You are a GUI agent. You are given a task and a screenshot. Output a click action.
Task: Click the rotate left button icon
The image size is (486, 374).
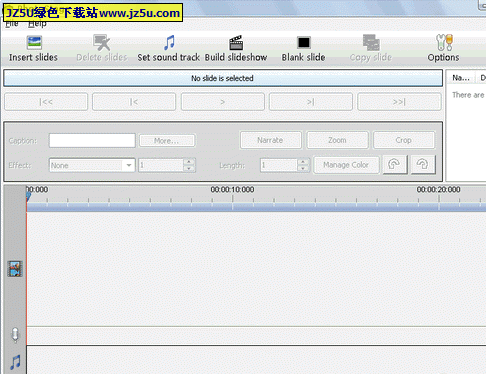coord(395,165)
